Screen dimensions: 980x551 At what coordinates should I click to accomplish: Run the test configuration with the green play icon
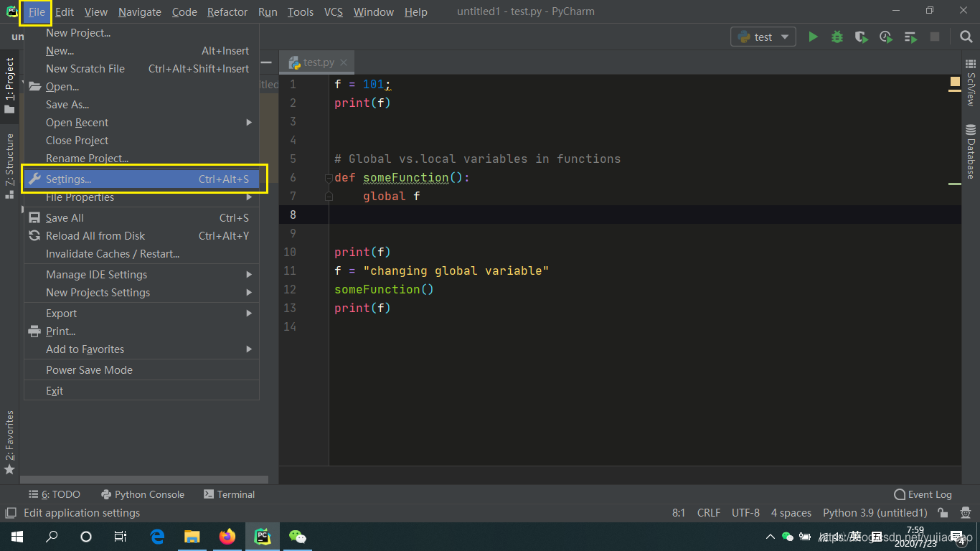[x=813, y=37]
